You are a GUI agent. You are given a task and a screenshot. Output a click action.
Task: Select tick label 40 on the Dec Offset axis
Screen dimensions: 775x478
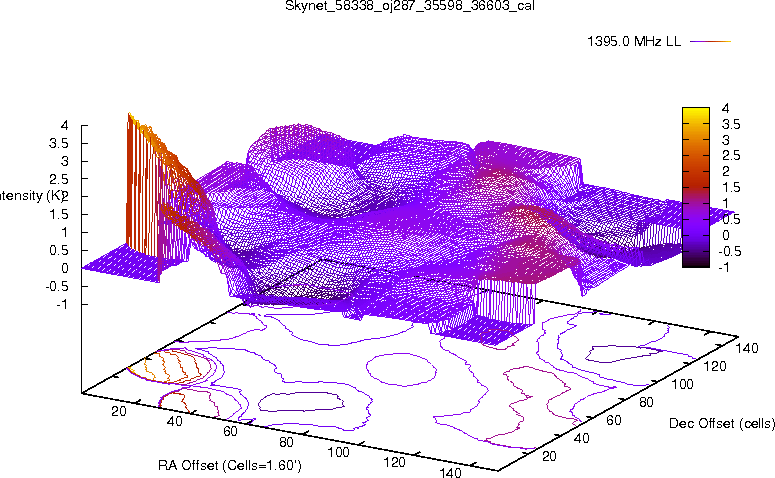click(x=581, y=438)
